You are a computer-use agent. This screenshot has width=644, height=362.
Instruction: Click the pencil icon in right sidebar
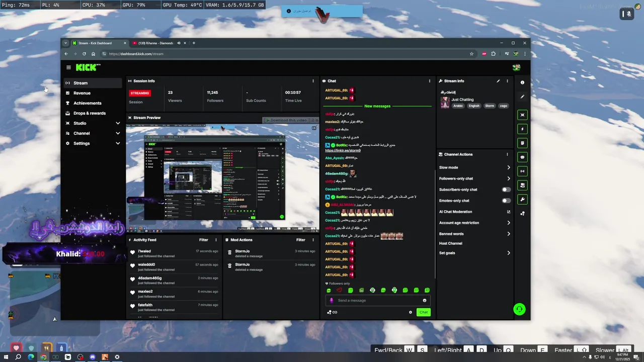522,97
